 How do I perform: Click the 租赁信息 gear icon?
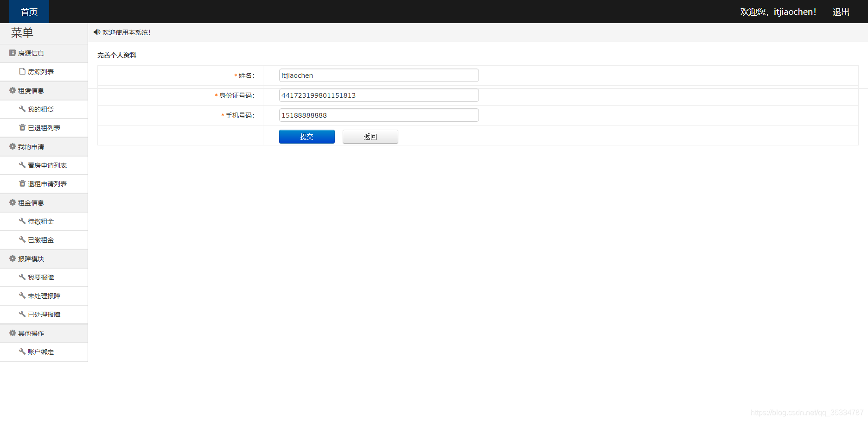pos(13,90)
